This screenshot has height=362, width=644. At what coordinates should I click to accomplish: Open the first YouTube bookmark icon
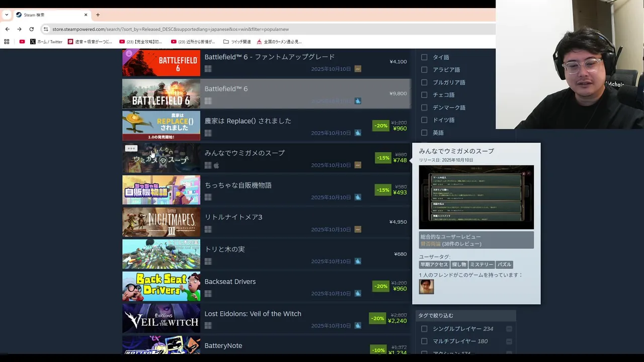click(22, 42)
